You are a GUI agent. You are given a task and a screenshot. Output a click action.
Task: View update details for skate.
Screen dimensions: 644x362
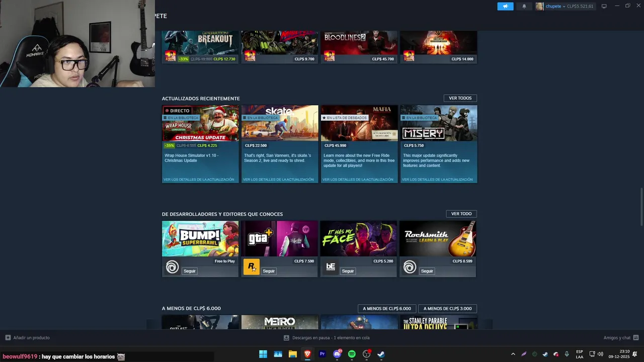[278, 179]
